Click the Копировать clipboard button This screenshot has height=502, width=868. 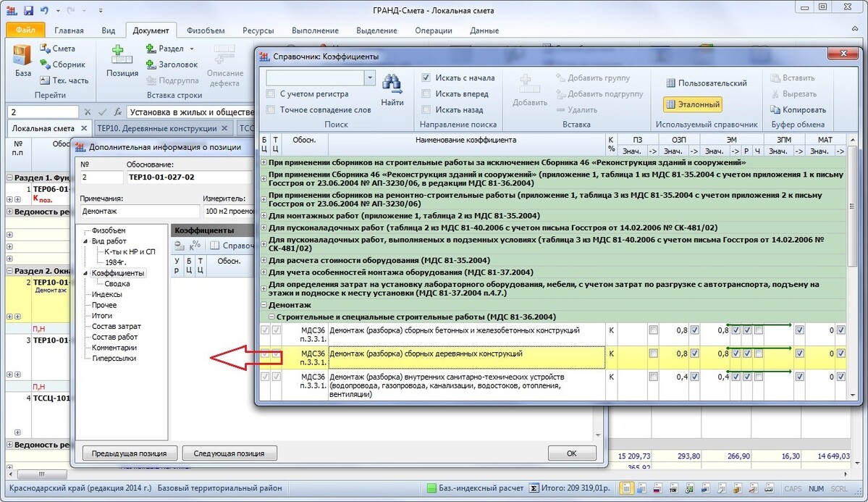[x=798, y=109]
